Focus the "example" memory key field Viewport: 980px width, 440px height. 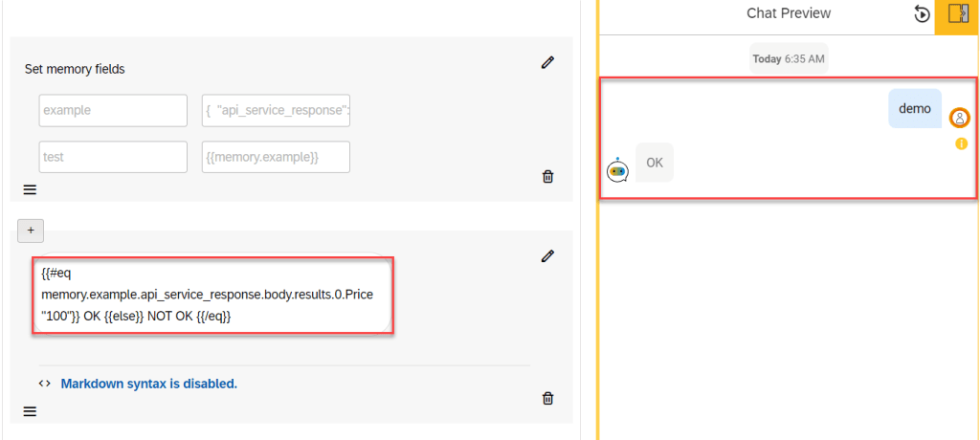(113, 110)
